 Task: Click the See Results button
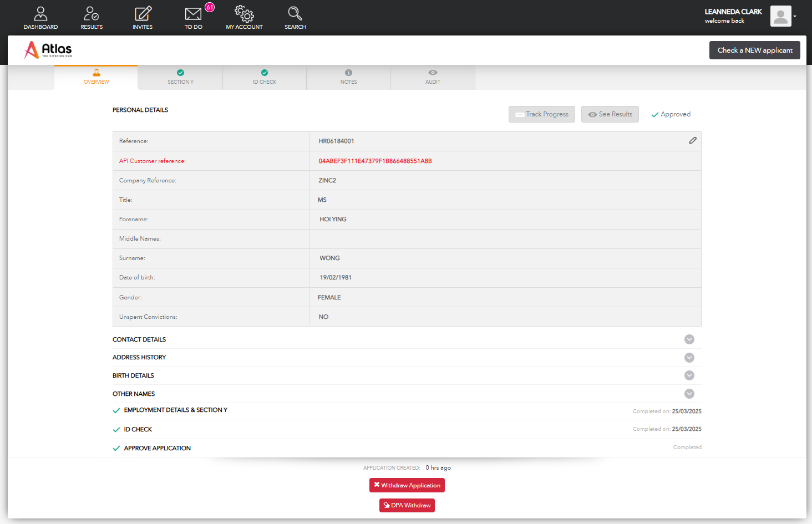click(x=610, y=114)
